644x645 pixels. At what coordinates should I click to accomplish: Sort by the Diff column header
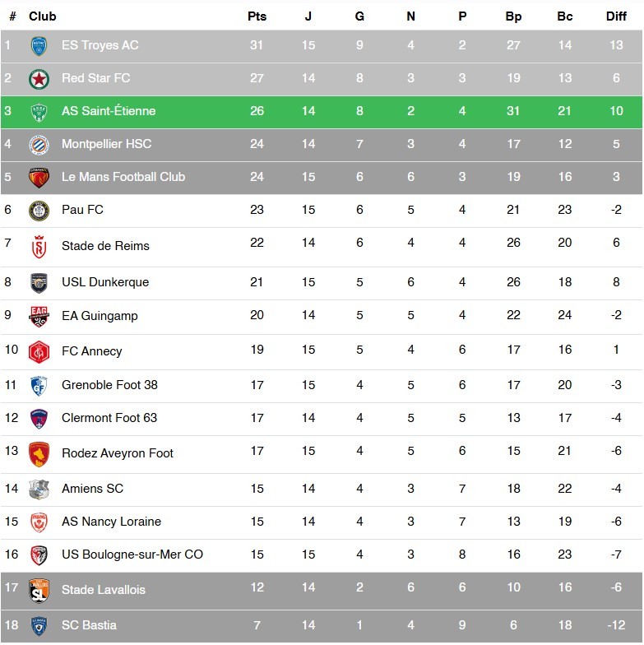616,16
